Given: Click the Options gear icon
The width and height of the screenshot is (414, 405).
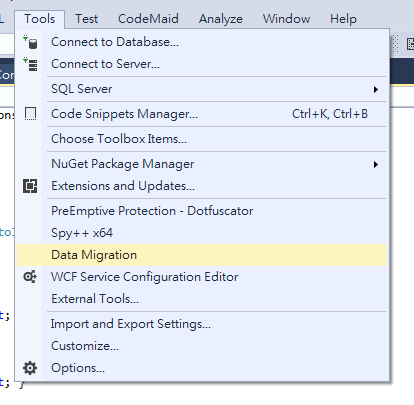Looking at the screenshot, I should pyautogui.click(x=30, y=368).
